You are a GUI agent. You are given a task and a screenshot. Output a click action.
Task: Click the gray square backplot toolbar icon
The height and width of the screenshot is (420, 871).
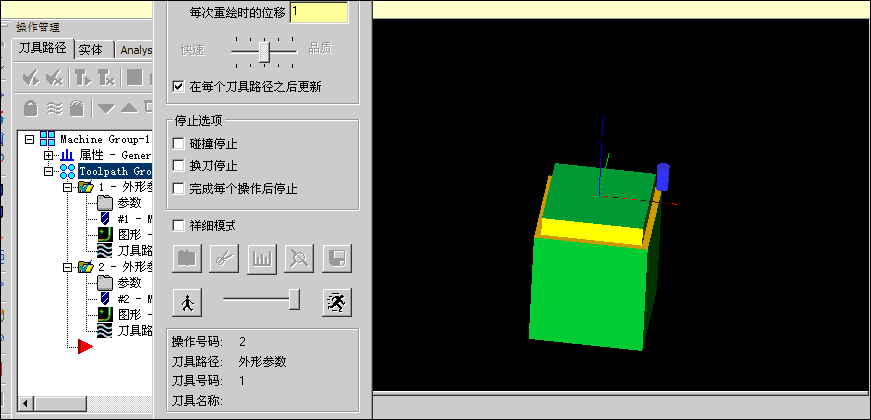[x=134, y=78]
